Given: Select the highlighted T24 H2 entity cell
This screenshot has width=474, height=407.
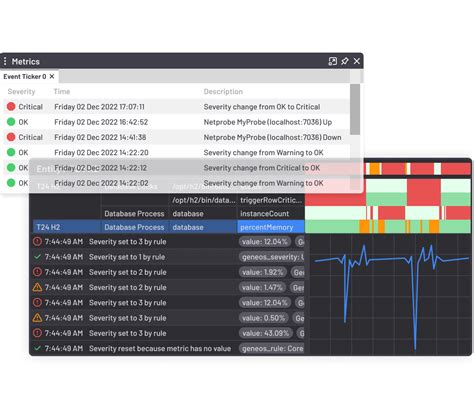Looking at the screenshot, I should (67, 227).
